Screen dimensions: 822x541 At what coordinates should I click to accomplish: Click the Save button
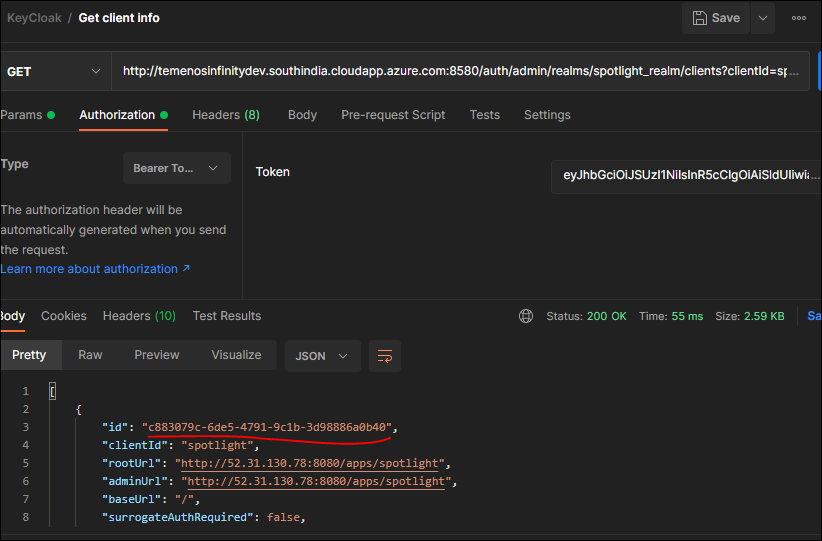pyautogui.click(x=716, y=18)
